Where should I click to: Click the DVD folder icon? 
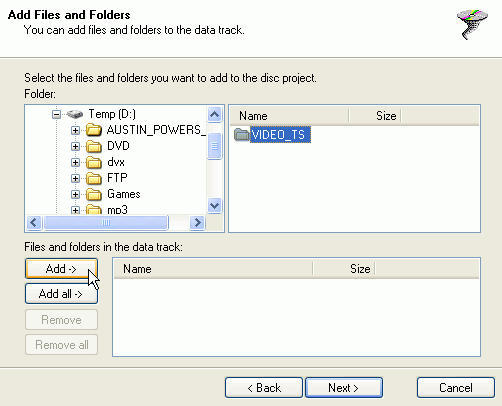[x=94, y=146]
